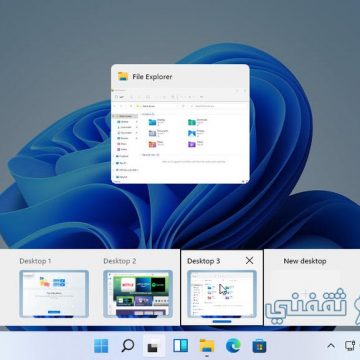Close Desktop 3 with the X button
Viewport: 360px width, 360px height.
point(249,261)
